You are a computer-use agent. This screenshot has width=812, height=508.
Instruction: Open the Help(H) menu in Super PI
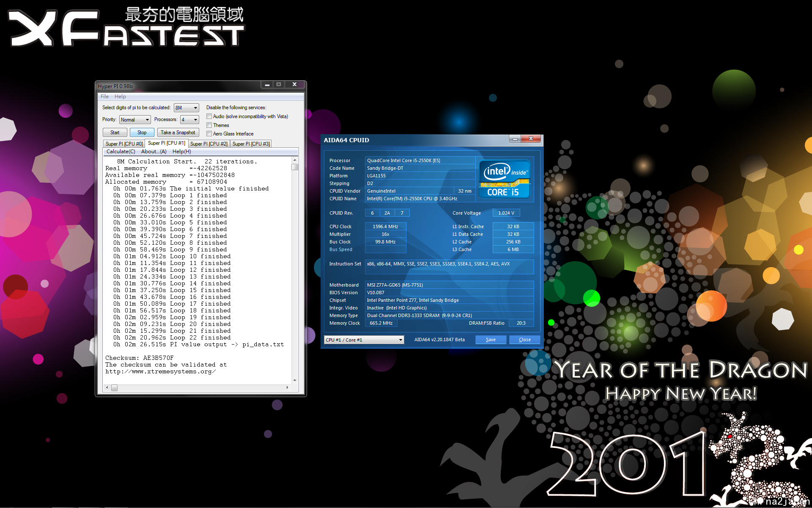click(x=181, y=152)
